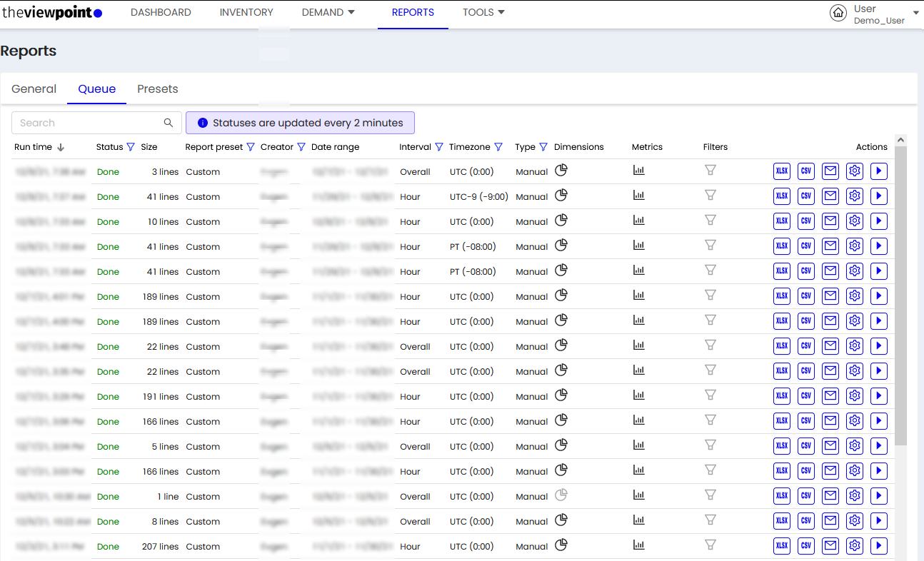Switch to the Presets tab

(158, 89)
